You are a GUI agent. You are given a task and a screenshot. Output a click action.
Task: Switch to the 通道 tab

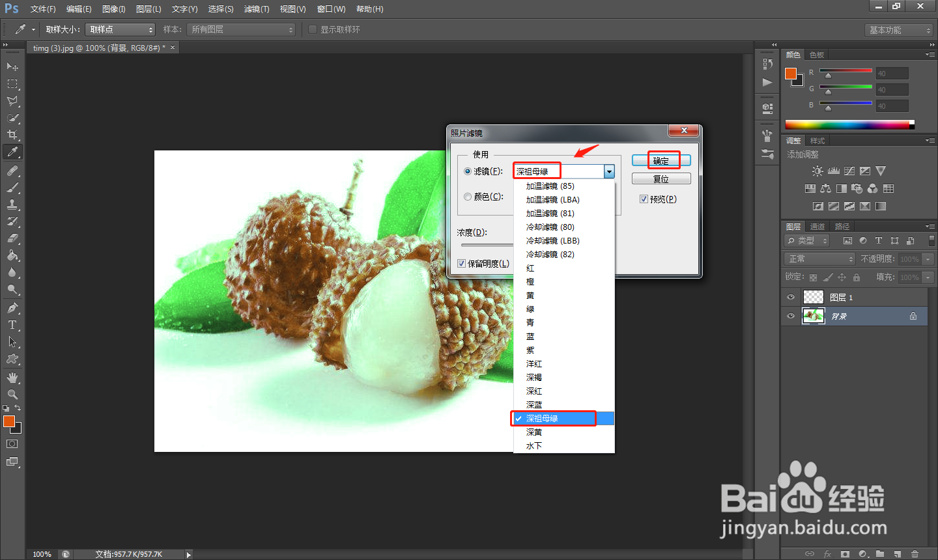pos(817,227)
